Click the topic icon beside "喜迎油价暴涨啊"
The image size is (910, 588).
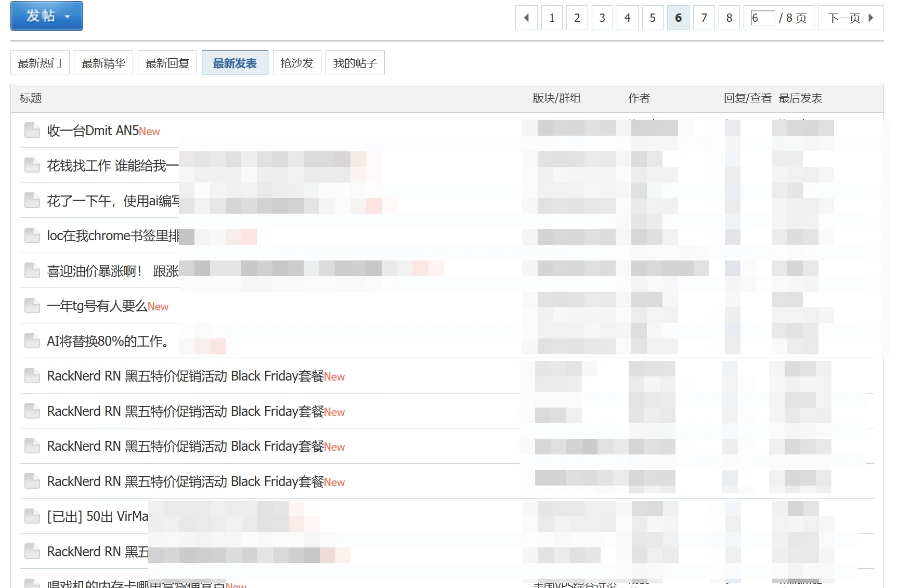click(x=31, y=270)
